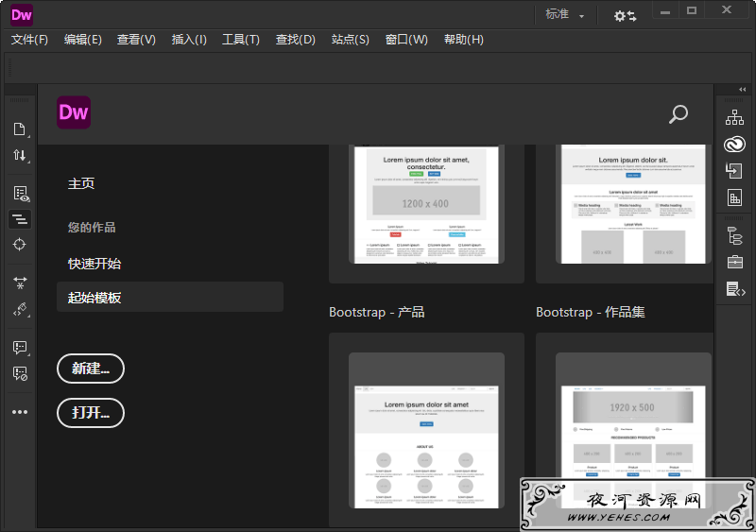Select 起始模板 section
The image size is (756, 532).
(170, 297)
